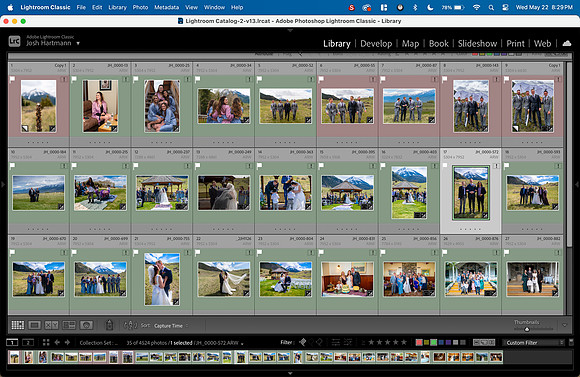Screen dimensions: 580x377
Task: Open the Photo menu
Action: 140,7
